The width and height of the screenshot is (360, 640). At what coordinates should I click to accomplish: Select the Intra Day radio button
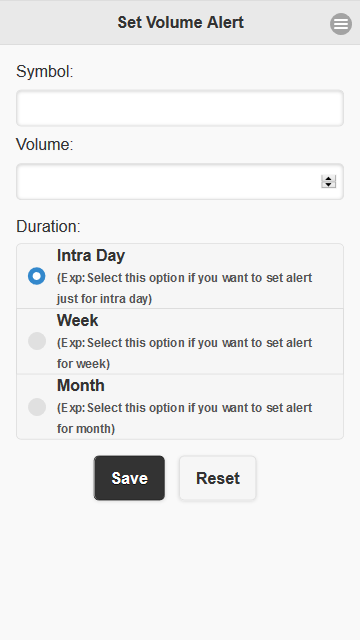tap(37, 276)
